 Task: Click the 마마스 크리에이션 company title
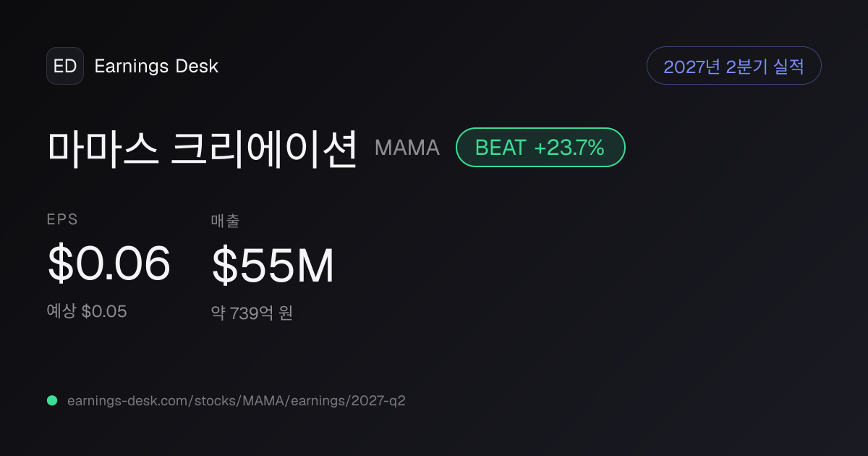pos(203,148)
